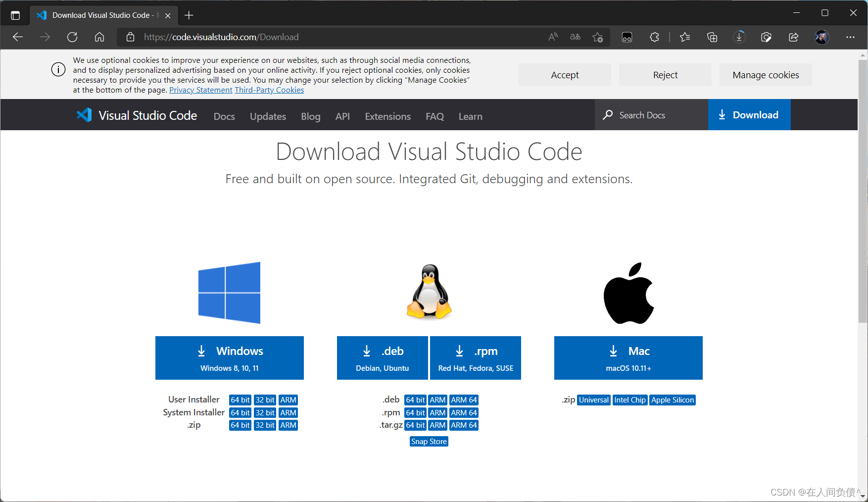
Task: Open the Collections icon
Action: [x=712, y=37]
